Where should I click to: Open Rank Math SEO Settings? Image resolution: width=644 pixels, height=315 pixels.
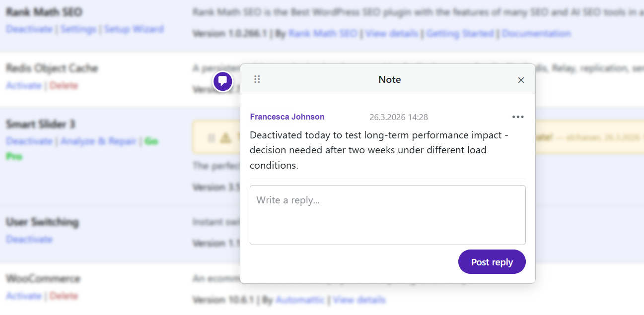coord(78,30)
